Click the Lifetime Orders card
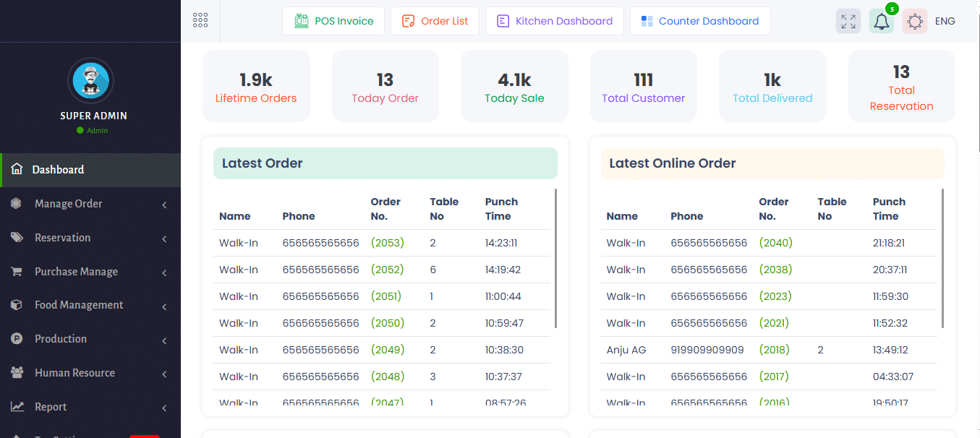This screenshot has height=438, width=980. click(x=256, y=86)
